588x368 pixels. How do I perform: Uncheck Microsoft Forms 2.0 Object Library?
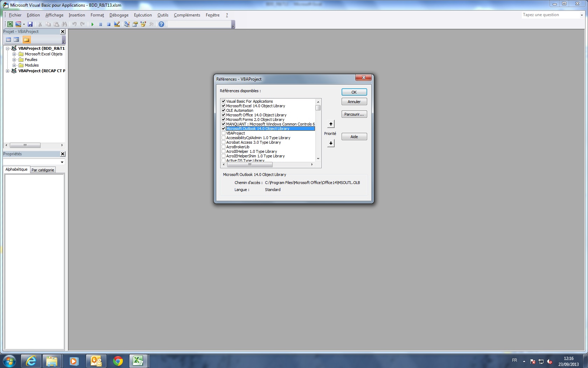point(223,120)
